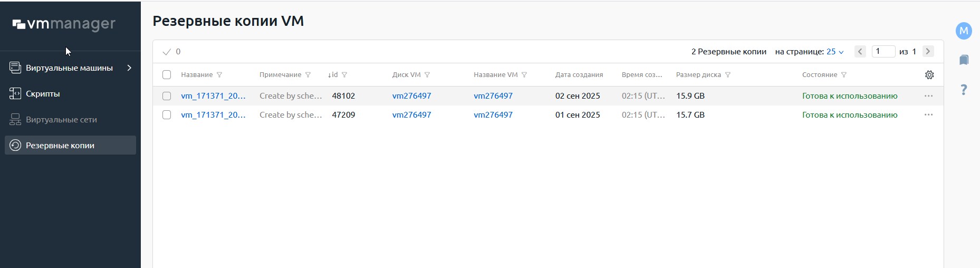The width and height of the screenshot is (980, 268).
Task: Select checkbox for backup id 47209
Action: tap(167, 115)
